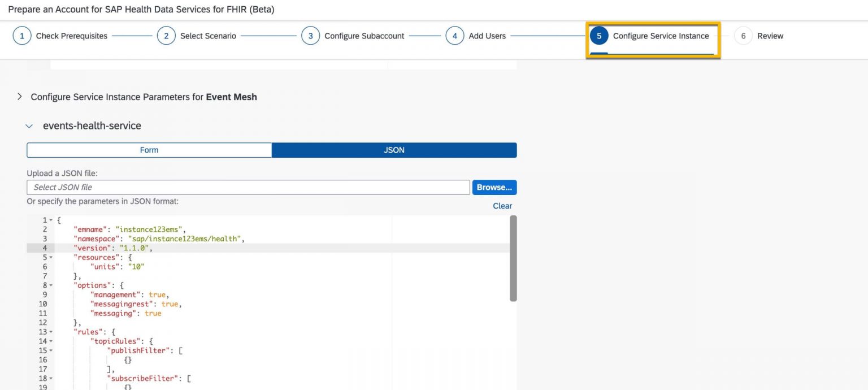
Task: Click inside the Select JSON file field
Action: pyautogui.click(x=249, y=187)
